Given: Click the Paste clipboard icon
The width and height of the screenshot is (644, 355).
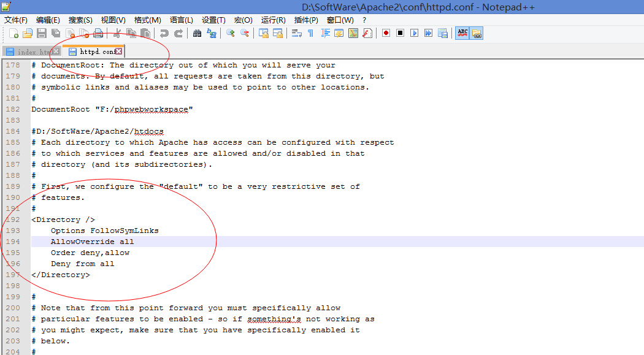Looking at the screenshot, I should (x=145, y=33).
